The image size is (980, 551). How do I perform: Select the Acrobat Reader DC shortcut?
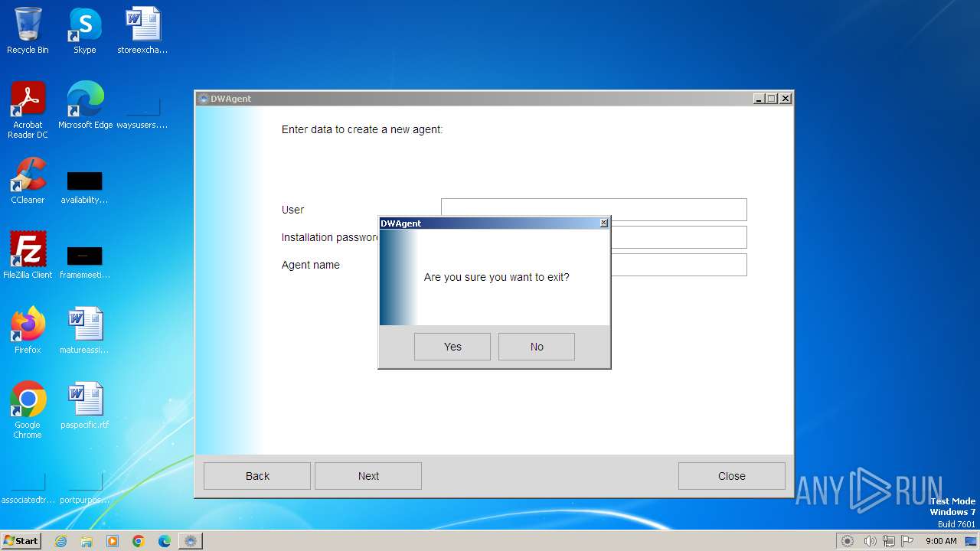(x=28, y=111)
